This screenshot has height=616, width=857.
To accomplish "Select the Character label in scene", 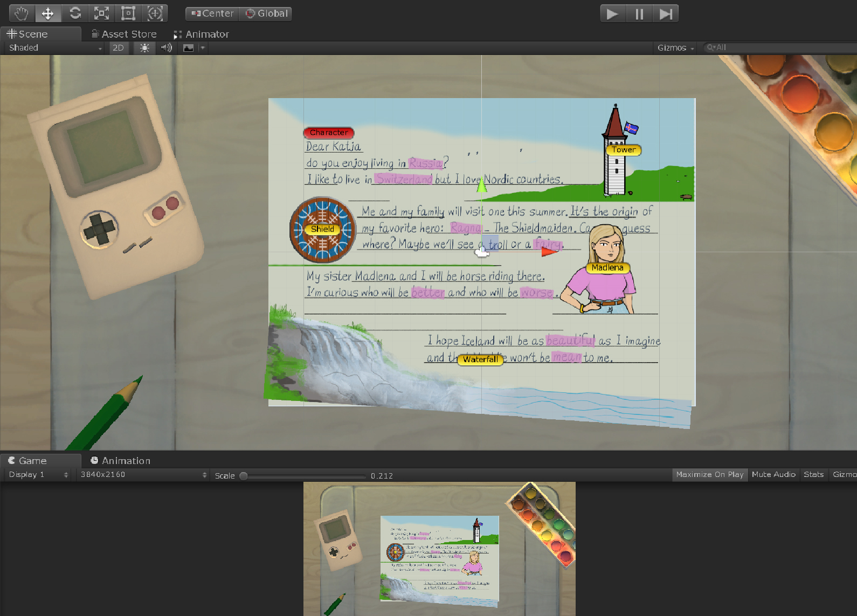I will tap(329, 133).
